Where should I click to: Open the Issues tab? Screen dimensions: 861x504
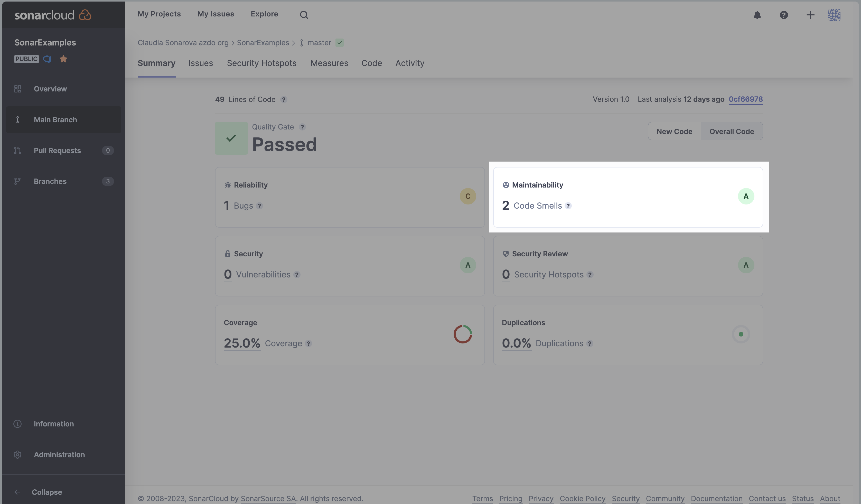coord(201,63)
